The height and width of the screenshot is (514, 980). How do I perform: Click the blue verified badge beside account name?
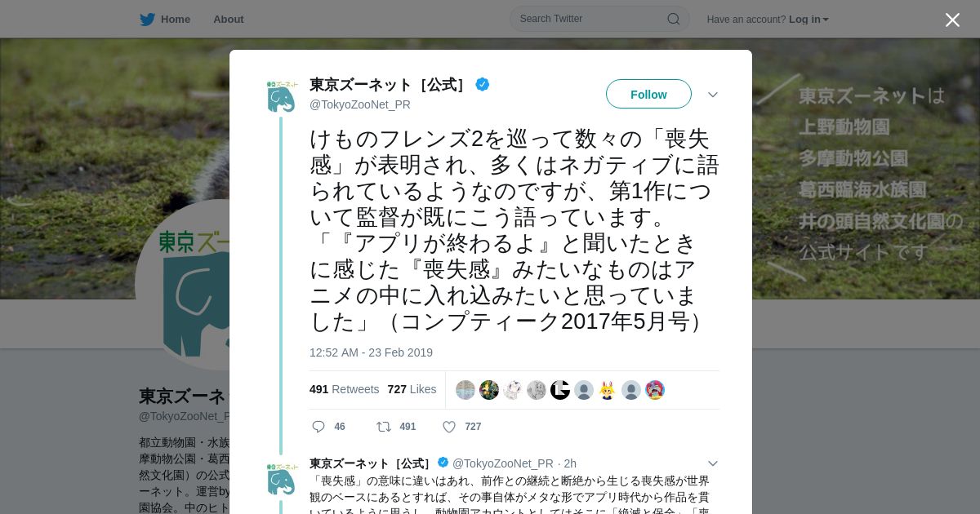tap(483, 84)
